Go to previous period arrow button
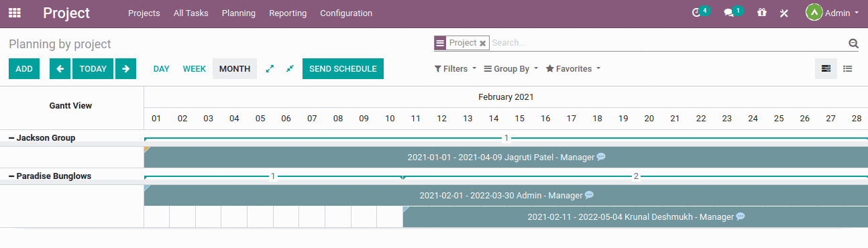The image size is (868, 248). (x=60, y=68)
